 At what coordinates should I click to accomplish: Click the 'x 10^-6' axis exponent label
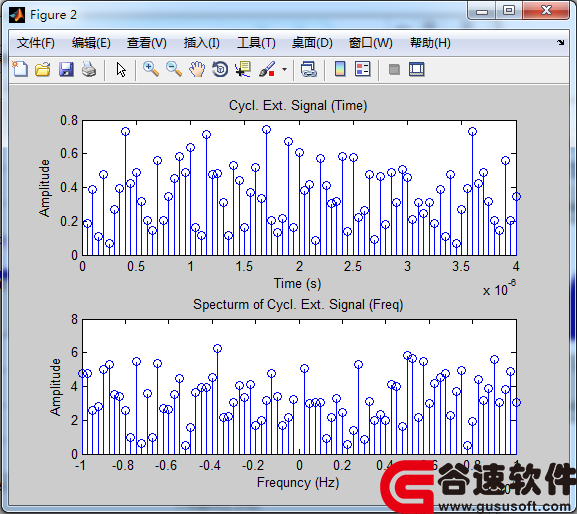click(x=499, y=288)
